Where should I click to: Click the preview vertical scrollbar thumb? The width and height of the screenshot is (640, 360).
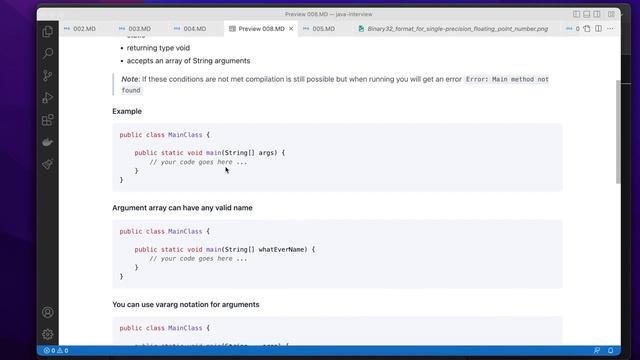point(618,132)
